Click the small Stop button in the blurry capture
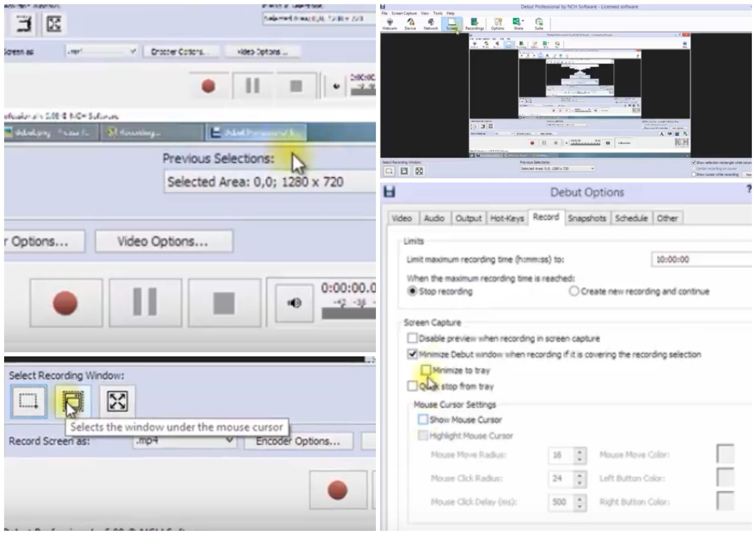This screenshot has height=535, width=756. [x=296, y=86]
